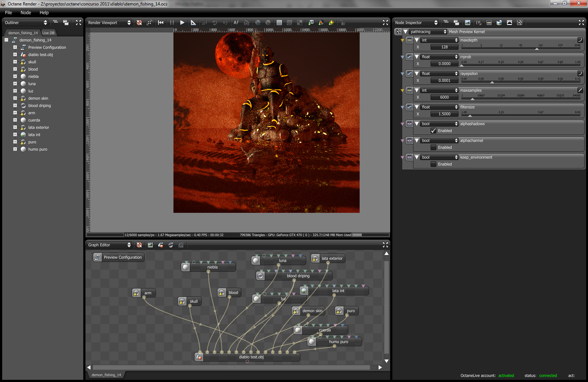Click the maxsamples value field showing 6000
Viewport: 588px width, 382px height.
click(444, 97)
